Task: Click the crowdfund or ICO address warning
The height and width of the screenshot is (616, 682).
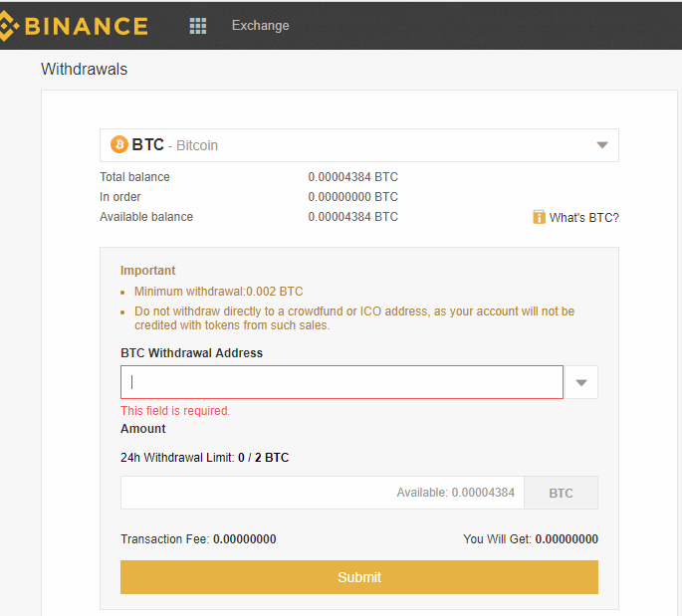Action: (354, 318)
